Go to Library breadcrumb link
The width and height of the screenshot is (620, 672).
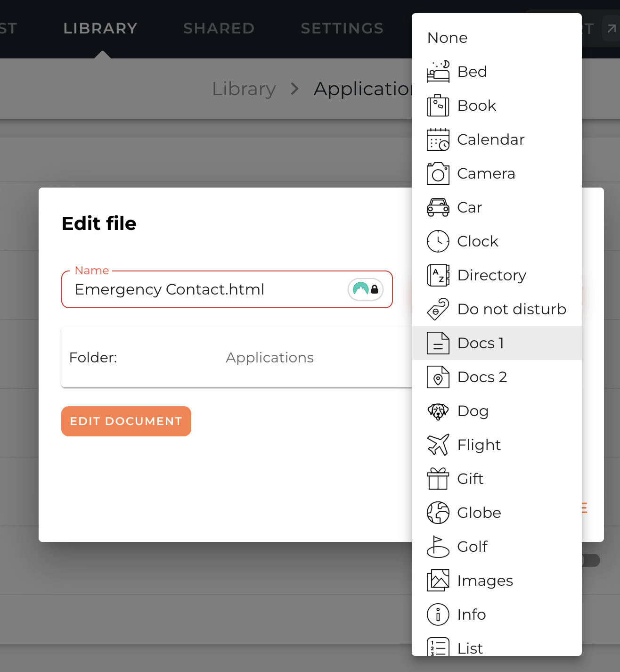click(x=244, y=89)
